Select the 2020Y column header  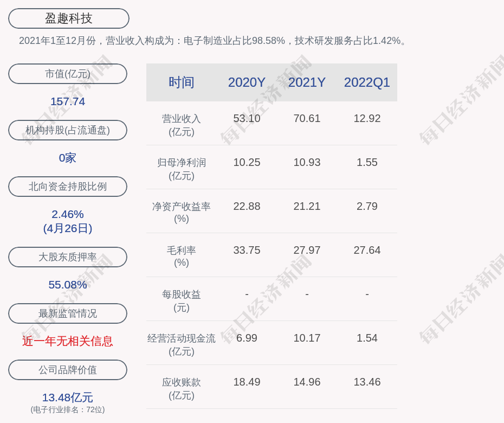(x=247, y=82)
